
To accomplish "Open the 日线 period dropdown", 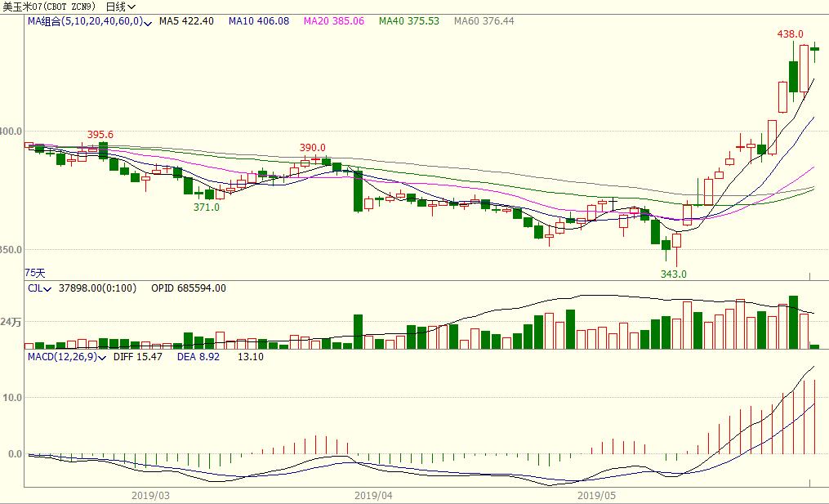I will point(121,7).
